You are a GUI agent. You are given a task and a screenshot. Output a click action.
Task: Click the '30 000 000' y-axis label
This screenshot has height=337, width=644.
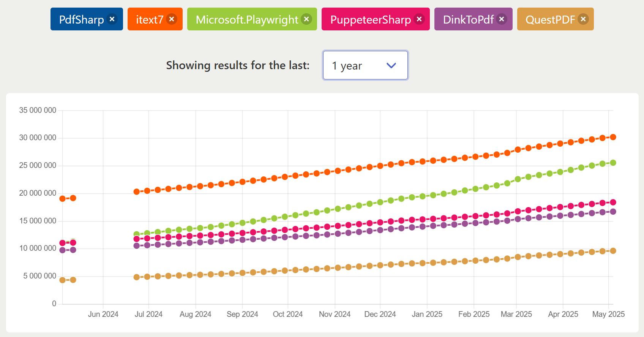[x=38, y=138]
